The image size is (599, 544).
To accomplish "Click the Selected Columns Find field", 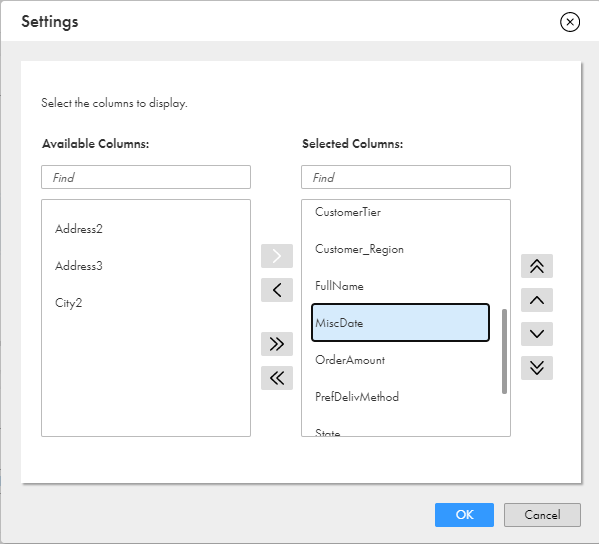I will [x=406, y=177].
